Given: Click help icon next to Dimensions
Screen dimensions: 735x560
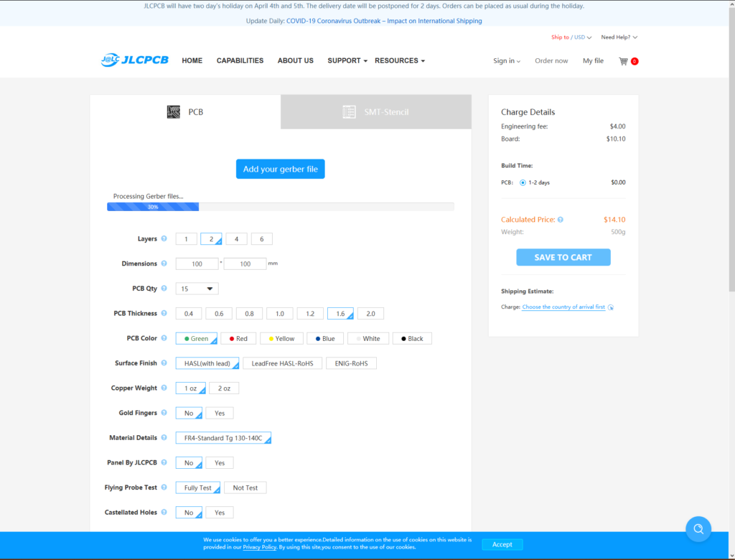Looking at the screenshot, I should 164,263.
